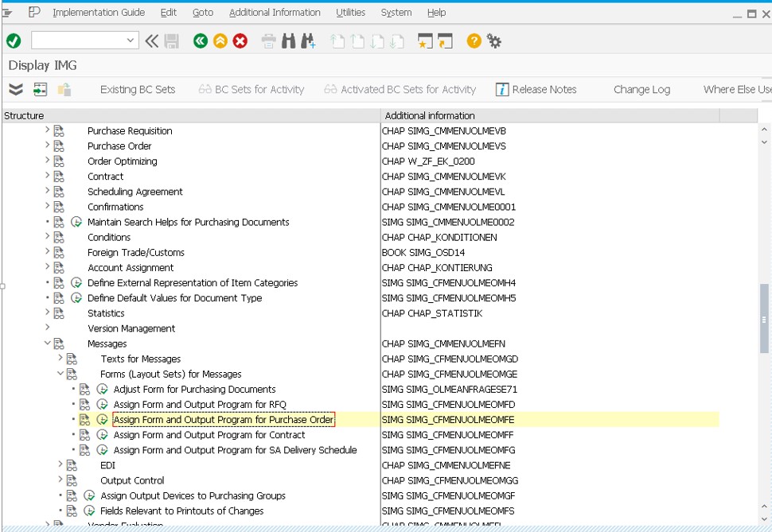The image size is (772, 532).
Task: Select Account Assignment tree item
Action: pos(131,268)
